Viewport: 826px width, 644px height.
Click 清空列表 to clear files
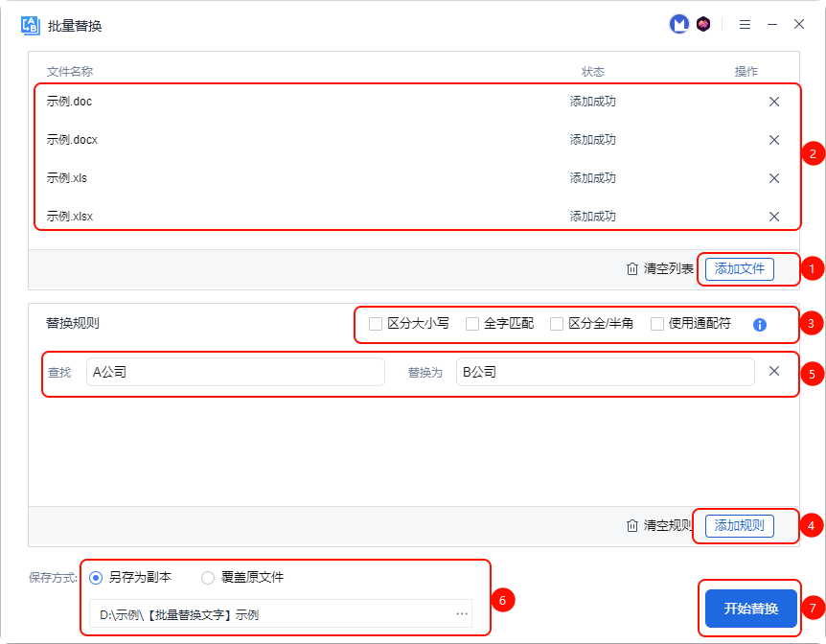point(659,269)
